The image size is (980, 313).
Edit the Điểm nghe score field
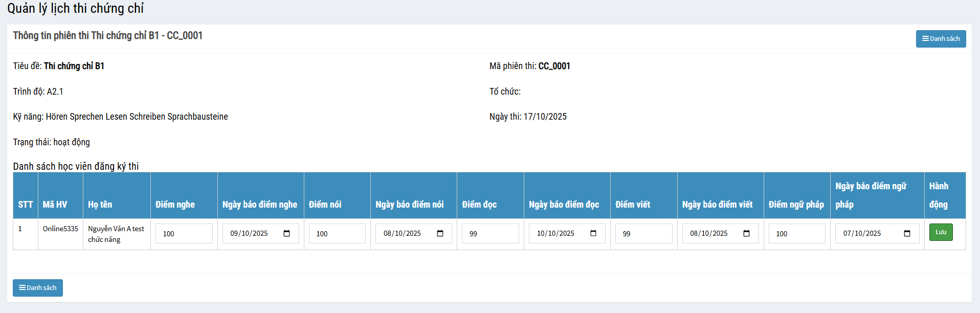pyautogui.click(x=184, y=234)
